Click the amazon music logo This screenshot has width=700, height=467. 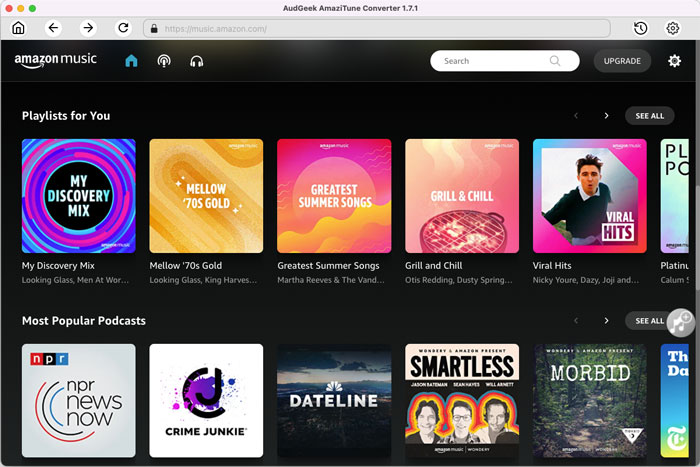[x=55, y=60]
